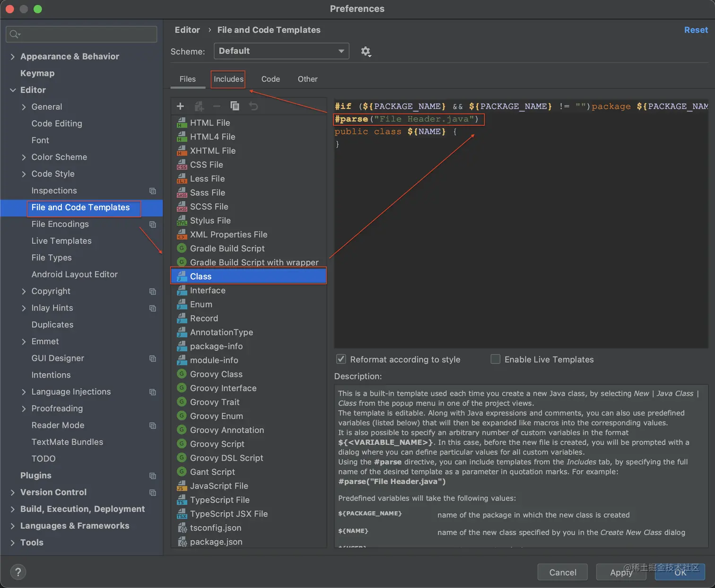
Task: Click the tsconfig.json template icon
Action: coord(182,527)
